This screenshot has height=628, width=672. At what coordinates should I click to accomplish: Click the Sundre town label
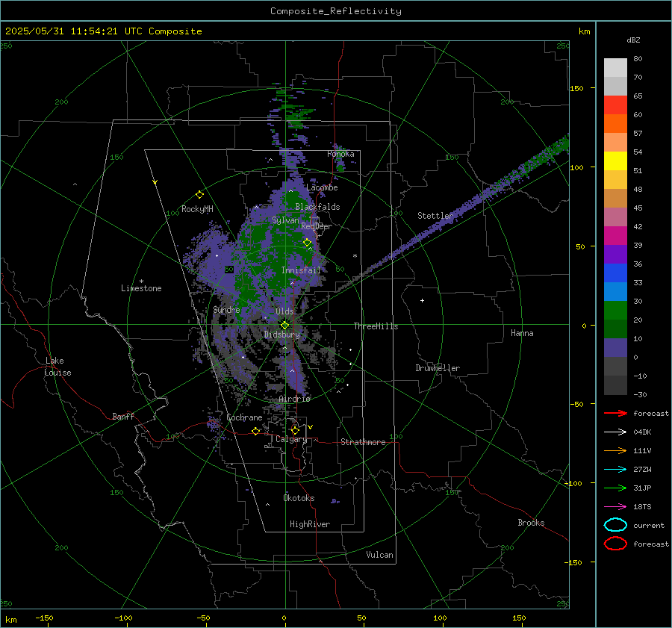click(x=226, y=309)
